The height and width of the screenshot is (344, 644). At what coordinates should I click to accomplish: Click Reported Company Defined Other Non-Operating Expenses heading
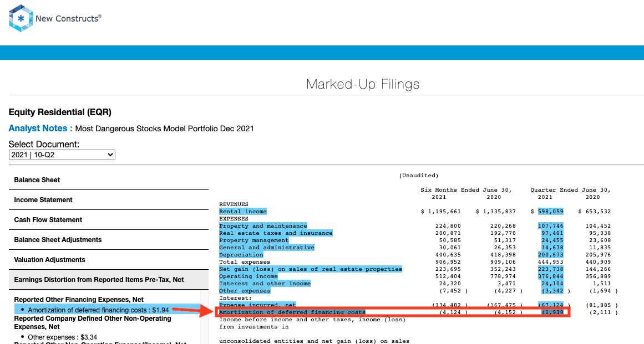(x=93, y=323)
